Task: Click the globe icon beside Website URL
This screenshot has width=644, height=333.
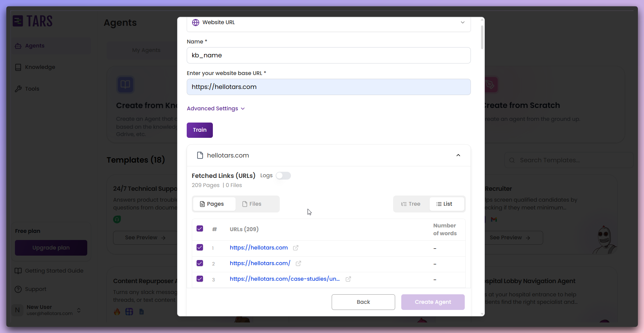Action: point(196,22)
